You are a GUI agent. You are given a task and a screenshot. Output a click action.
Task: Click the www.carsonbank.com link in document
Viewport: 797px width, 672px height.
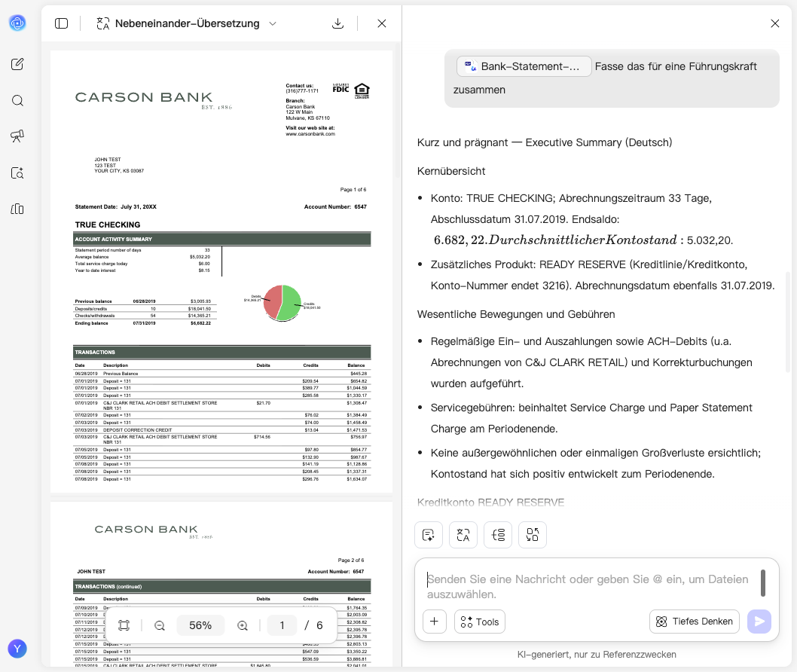(310, 134)
